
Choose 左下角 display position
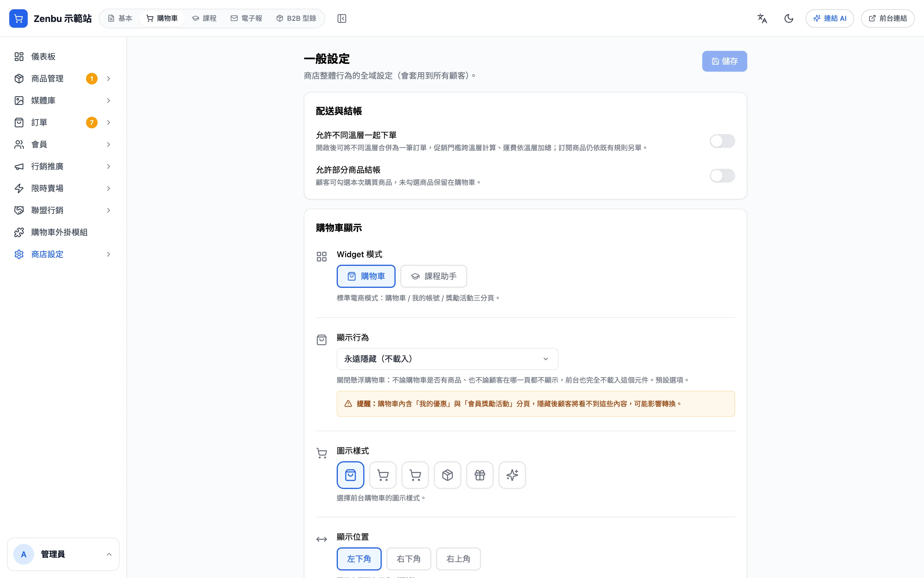pos(359,559)
